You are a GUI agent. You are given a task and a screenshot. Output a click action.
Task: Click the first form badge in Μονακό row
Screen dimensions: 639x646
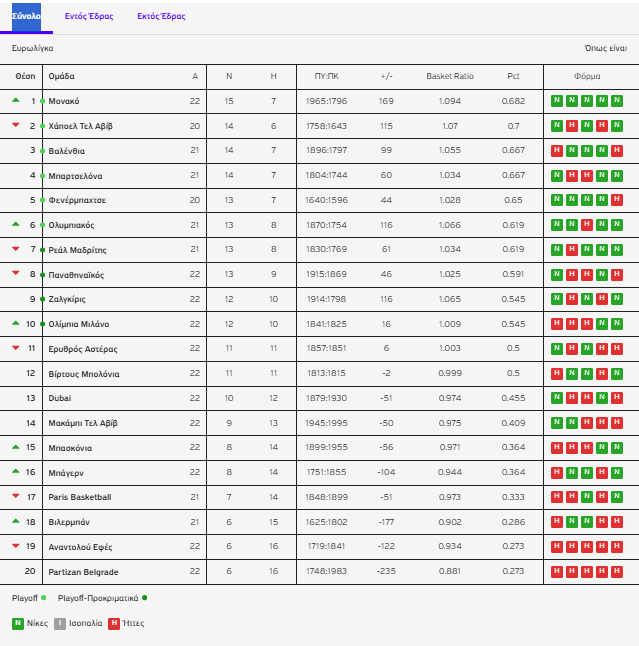tap(557, 101)
